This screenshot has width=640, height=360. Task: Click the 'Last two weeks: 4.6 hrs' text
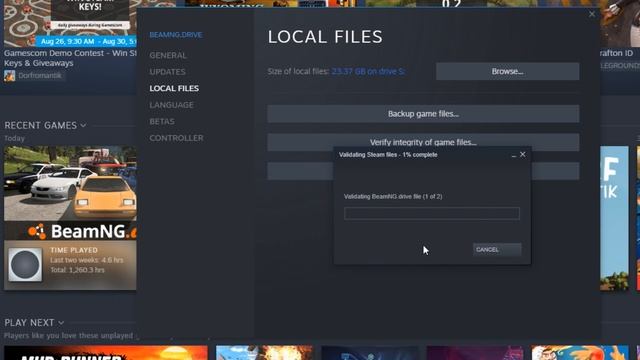tap(87, 260)
